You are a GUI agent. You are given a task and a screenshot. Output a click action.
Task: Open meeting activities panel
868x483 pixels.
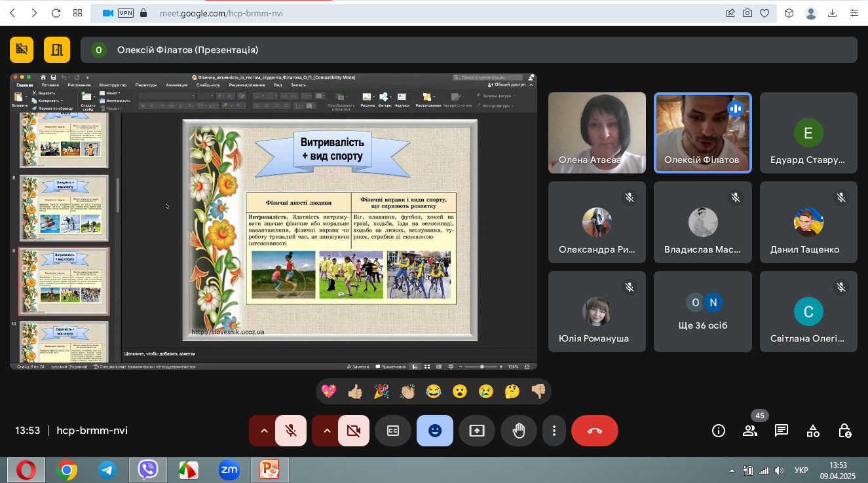coord(813,431)
